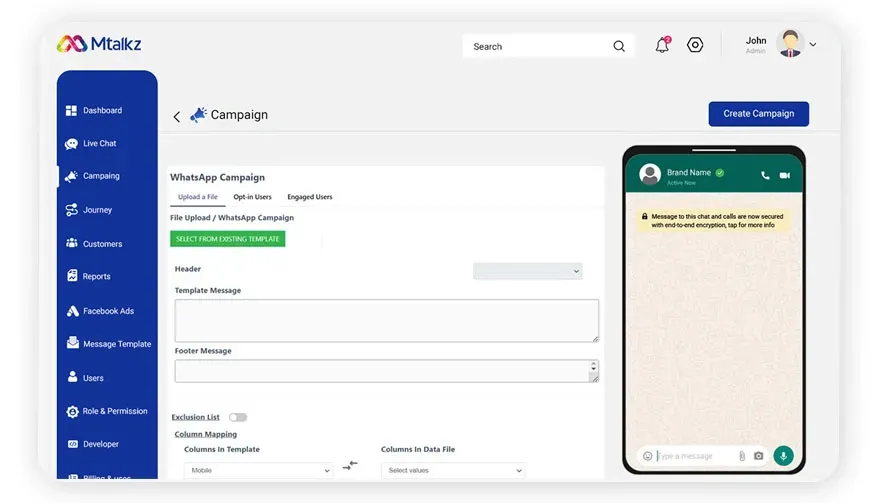This screenshot has height=503, width=879.
Task: Click the emoji icon in message bar
Action: (647, 456)
